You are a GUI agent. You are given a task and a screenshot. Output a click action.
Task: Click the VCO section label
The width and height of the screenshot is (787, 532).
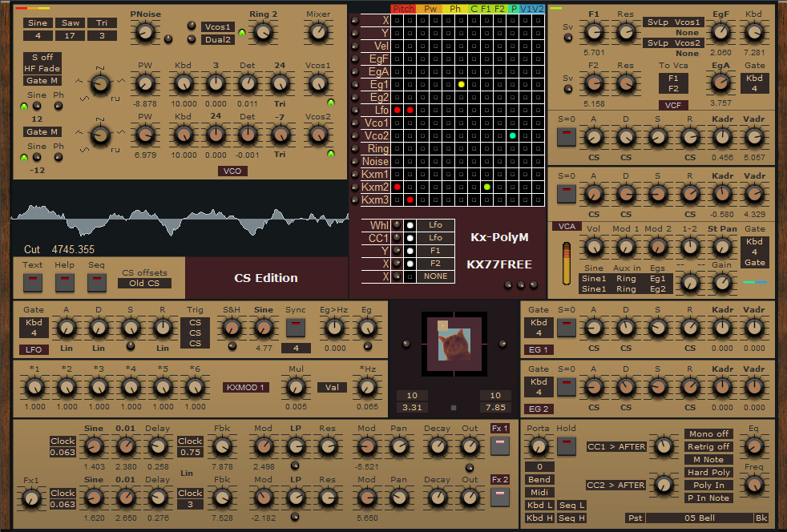click(232, 171)
